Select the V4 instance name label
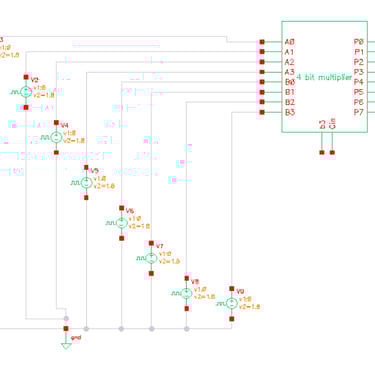The image size is (375, 366). pyautogui.click(x=65, y=125)
